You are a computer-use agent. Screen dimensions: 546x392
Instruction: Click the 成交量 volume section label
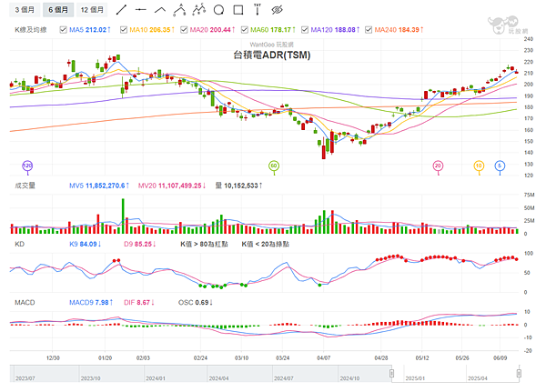click(25, 186)
